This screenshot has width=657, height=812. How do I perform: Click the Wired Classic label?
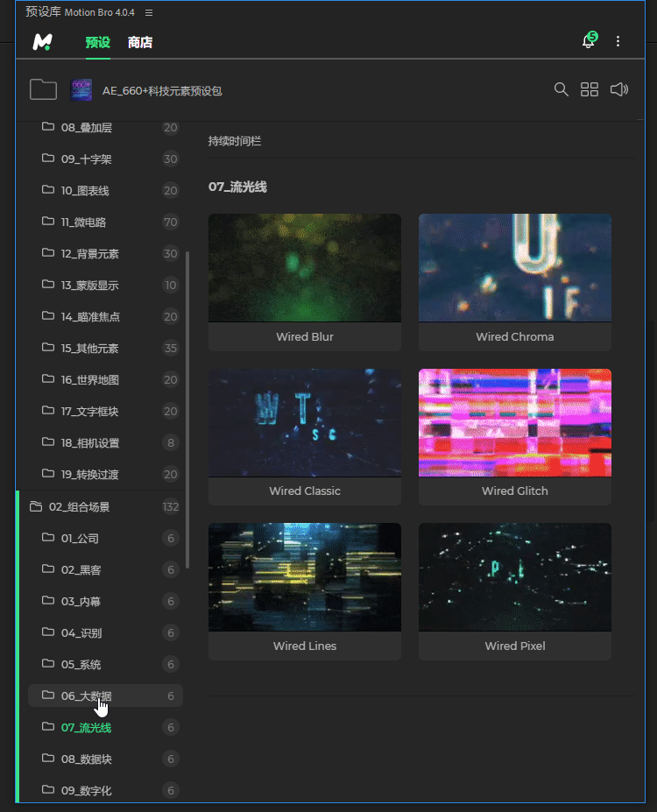click(x=305, y=491)
